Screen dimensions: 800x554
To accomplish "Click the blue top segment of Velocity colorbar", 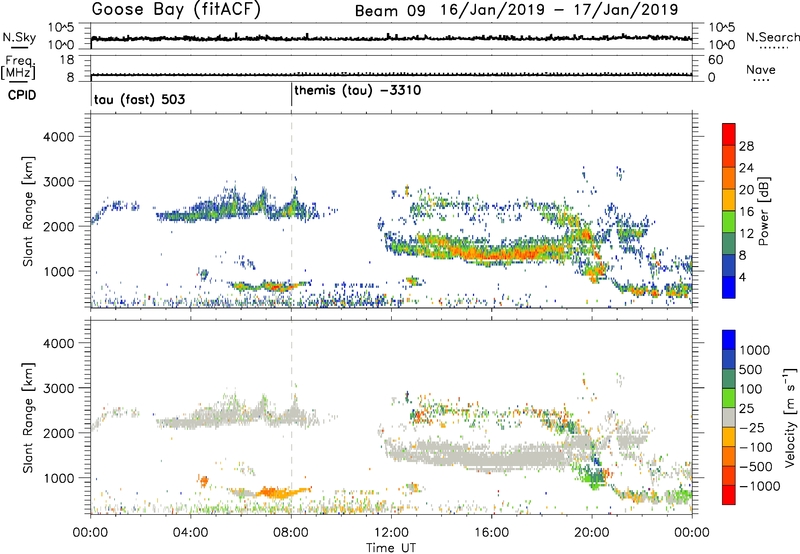I will click(729, 340).
